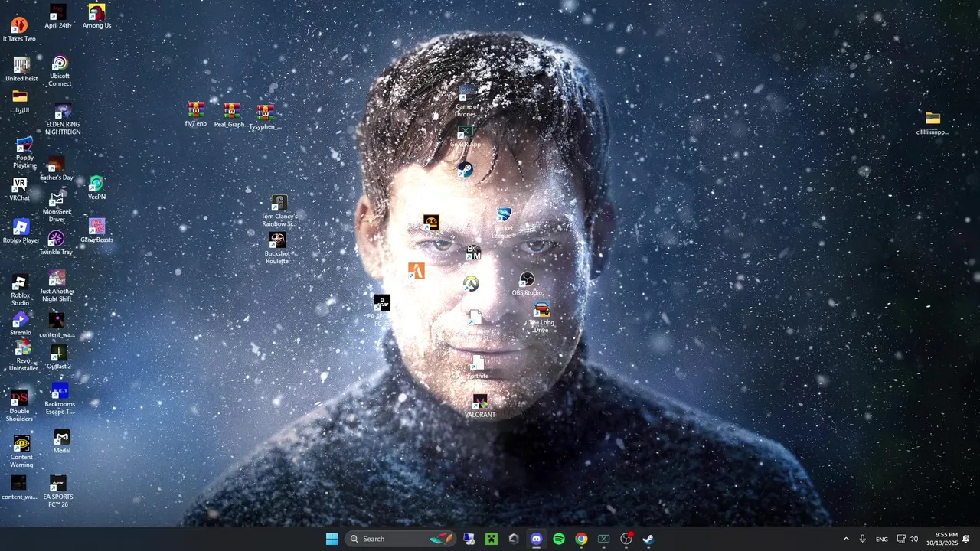Open Steam from the taskbar
This screenshot has height=551, width=980.
(648, 539)
